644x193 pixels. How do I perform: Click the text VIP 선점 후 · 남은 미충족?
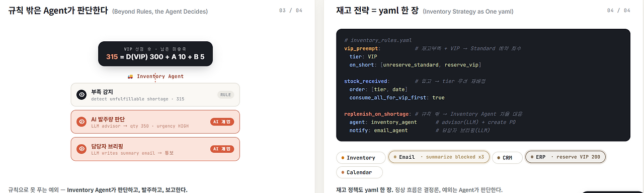(x=155, y=49)
